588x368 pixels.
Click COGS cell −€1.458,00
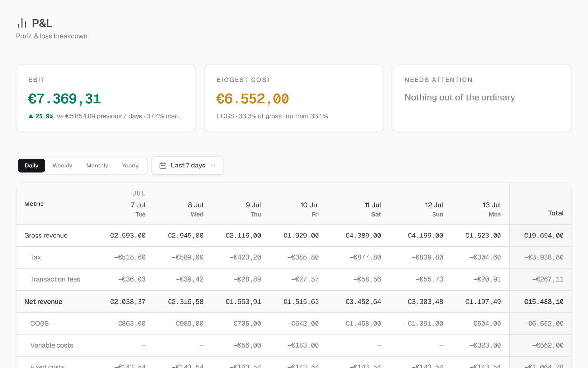(361, 324)
